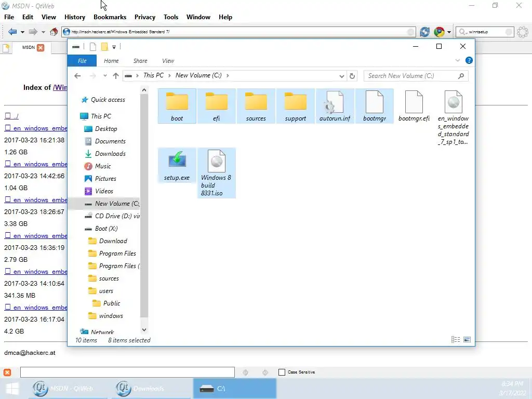Click Windows Start button on taskbar
This screenshot has width=532, height=399.
[x=12, y=389]
